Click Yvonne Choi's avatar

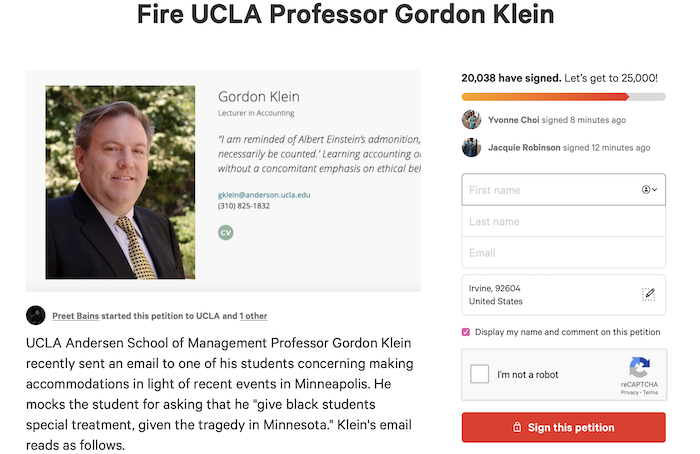pyautogui.click(x=471, y=120)
